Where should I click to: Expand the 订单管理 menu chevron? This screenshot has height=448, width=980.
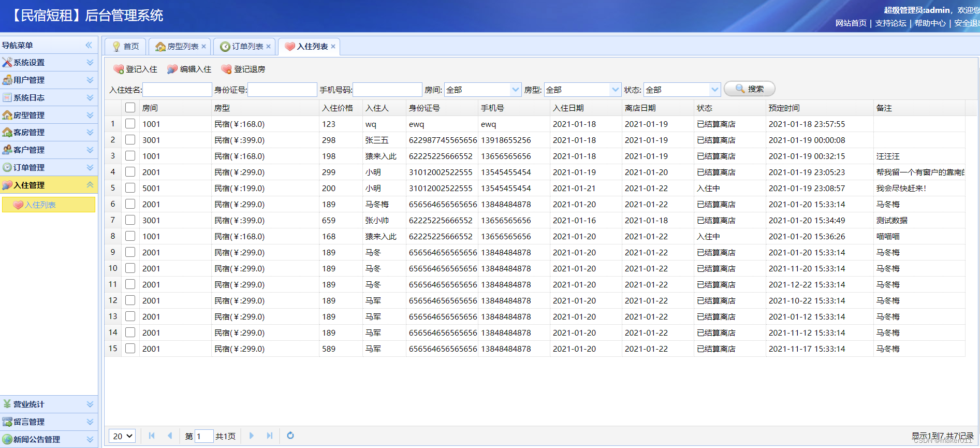90,167
